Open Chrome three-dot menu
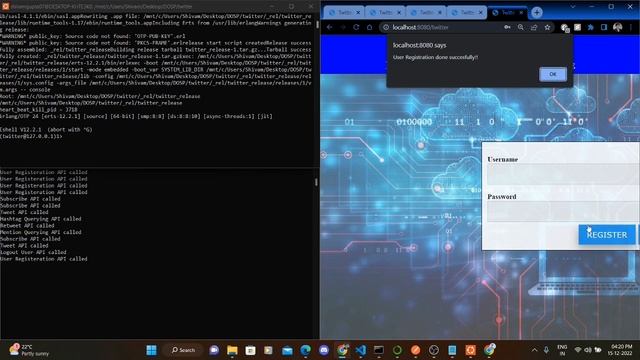This screenshot has height=360, width=640. [631, 27]
